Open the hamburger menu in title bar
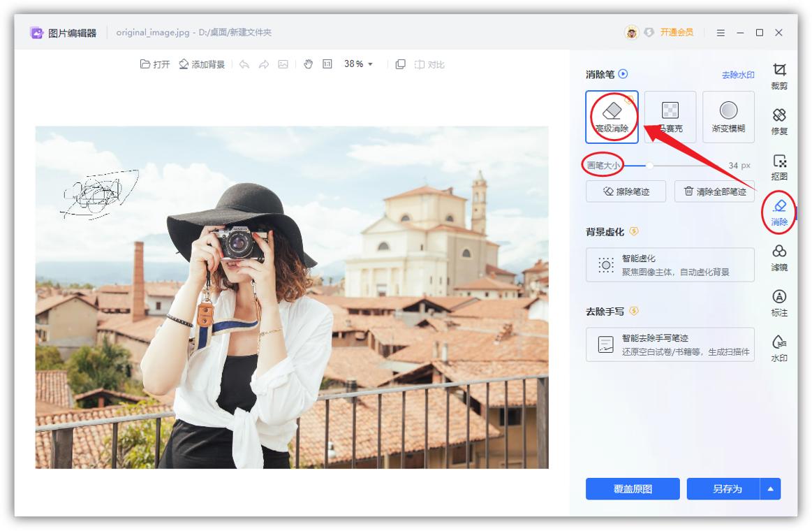Image resolution: width=812 pixels, height=531 pixels. point(720,32)
